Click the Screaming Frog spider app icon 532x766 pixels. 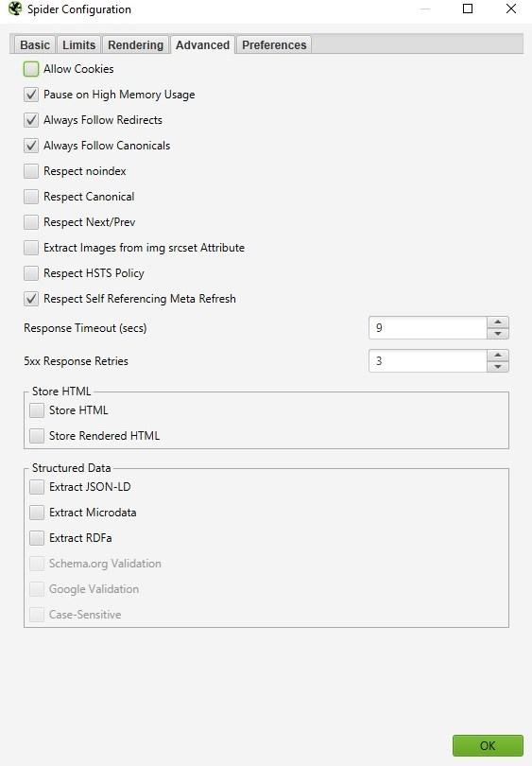click(15, 9)
